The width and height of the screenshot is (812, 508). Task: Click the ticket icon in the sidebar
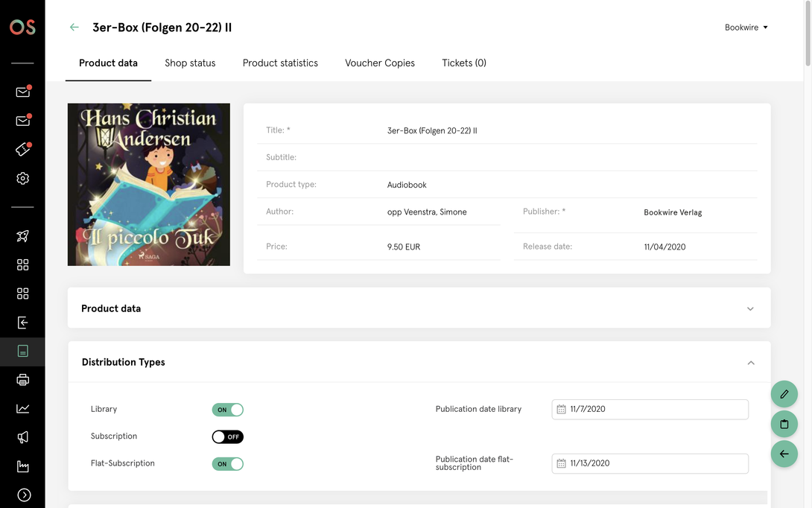pyautogui.click(x=22, y=150)
